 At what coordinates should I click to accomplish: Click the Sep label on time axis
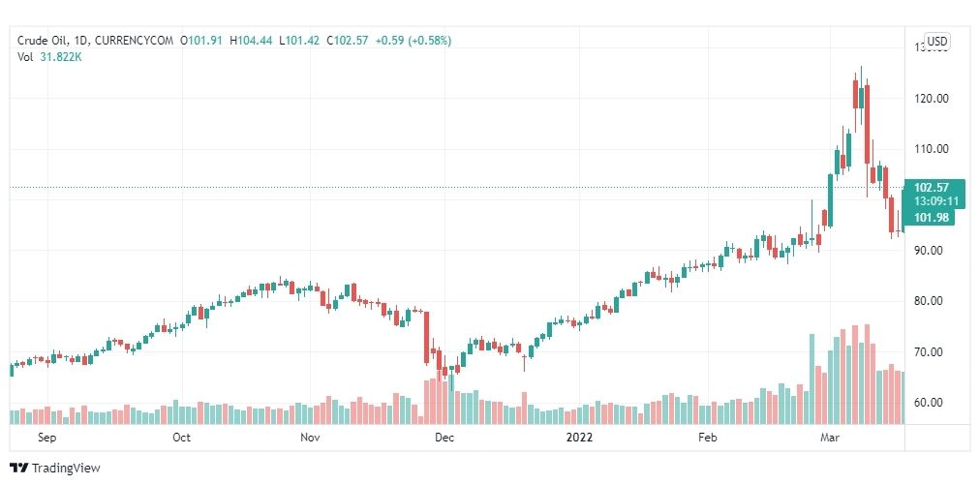tap(46, 438)
